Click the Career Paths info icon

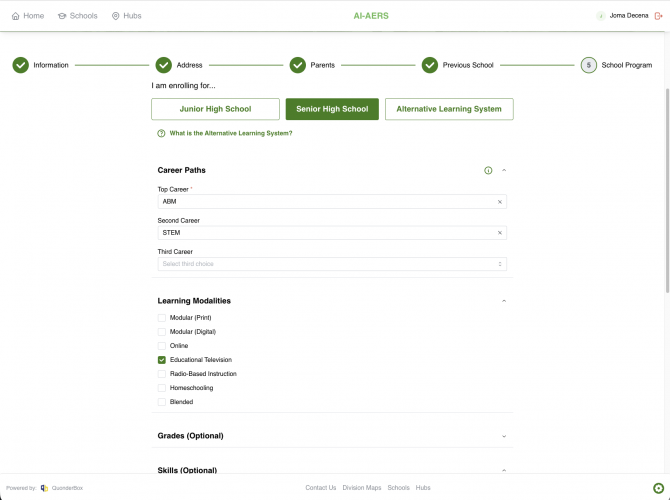(x=488, y=171)
